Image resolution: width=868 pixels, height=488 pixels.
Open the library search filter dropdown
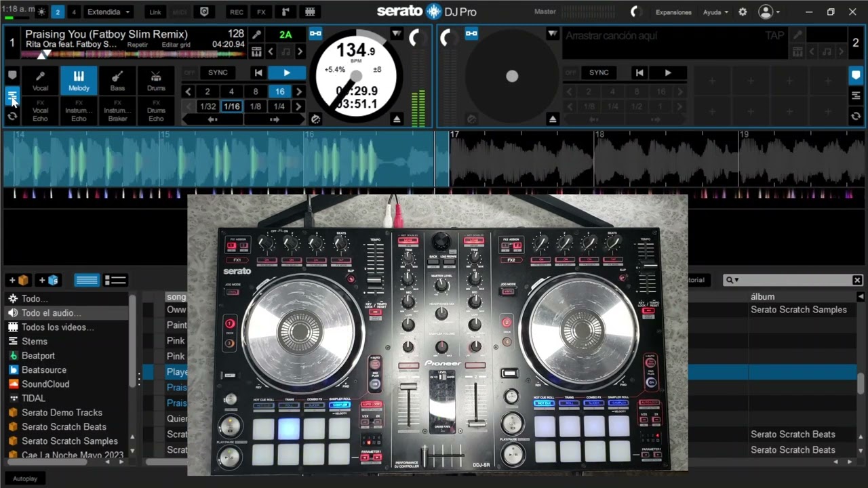pos(732,280)
